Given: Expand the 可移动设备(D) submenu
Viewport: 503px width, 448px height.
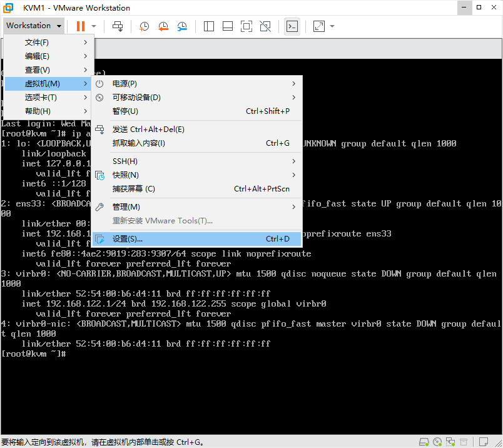Looking at the screenshot, I should pyautogui.click(x=197, y=98).
